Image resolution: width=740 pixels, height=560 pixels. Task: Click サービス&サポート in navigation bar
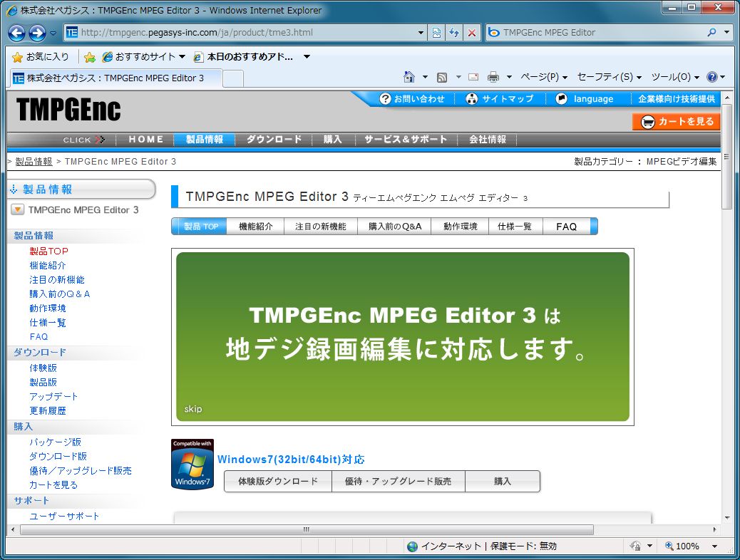pos(406,140)
